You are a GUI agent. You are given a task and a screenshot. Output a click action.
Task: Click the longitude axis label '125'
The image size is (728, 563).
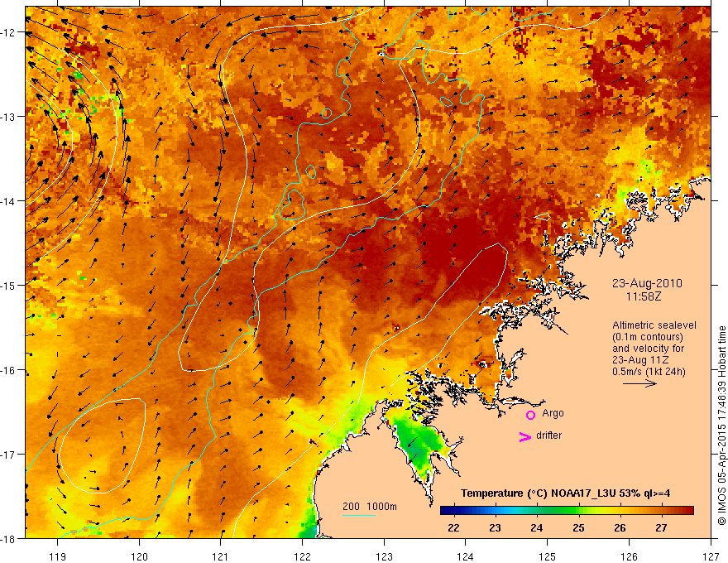548,556
